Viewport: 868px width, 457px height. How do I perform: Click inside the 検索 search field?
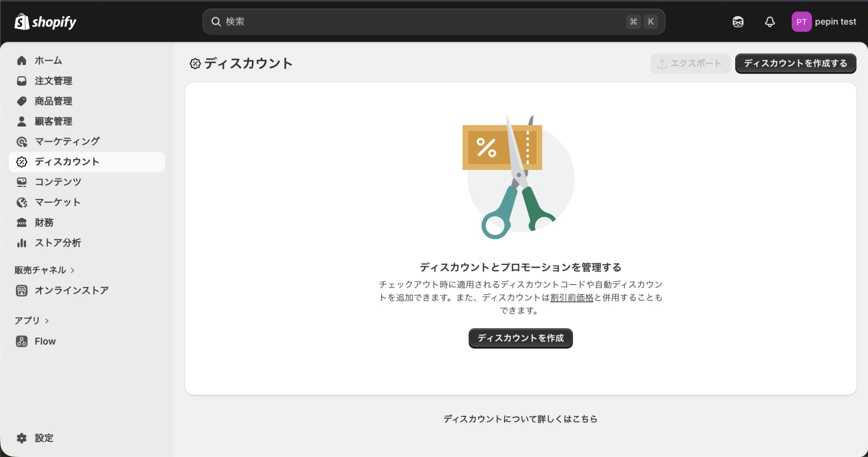pos(396,21)
